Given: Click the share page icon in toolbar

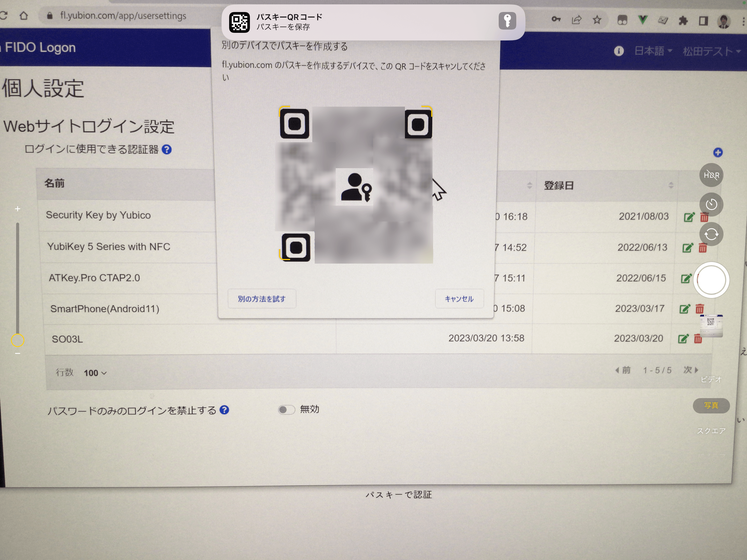Looking at the screenshot, I should (576, 20).
